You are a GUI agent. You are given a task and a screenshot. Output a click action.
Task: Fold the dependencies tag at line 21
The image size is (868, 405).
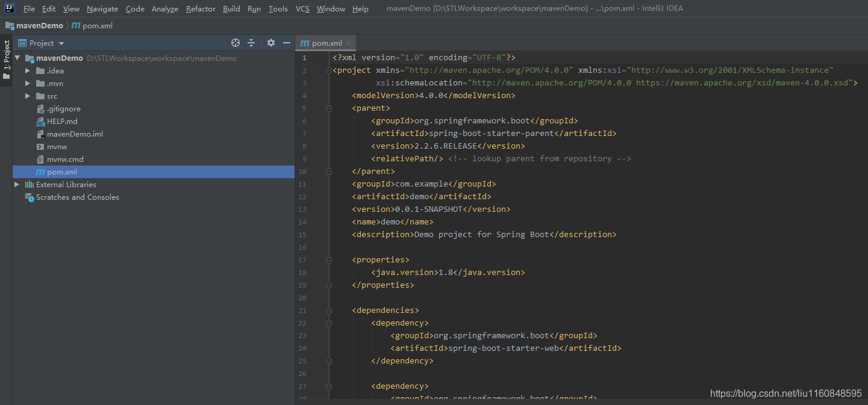point(329,311)
